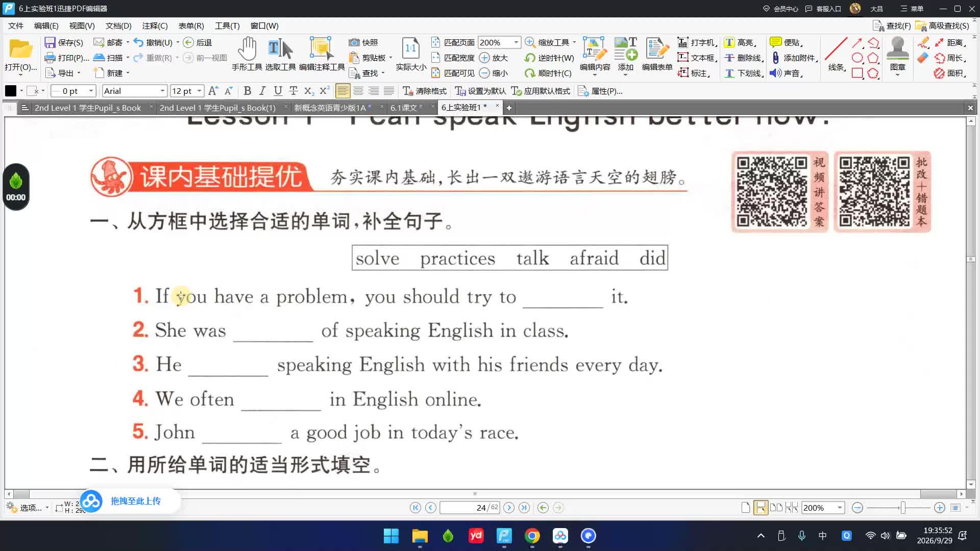Toggle Italic text formatting
This screenshot has height=551, width=980.
click(x=262, y=91)
